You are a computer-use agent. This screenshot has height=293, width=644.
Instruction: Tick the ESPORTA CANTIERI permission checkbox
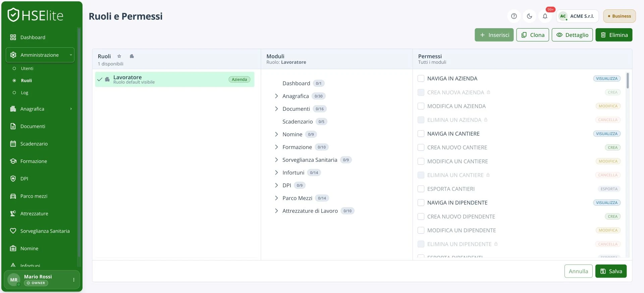pos(421,189)
